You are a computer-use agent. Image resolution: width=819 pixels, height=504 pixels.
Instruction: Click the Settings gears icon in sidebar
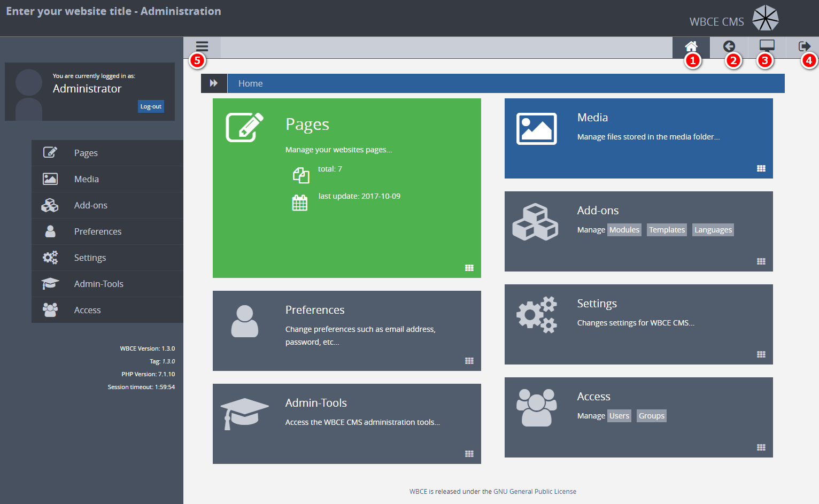(x=50, y=257)
